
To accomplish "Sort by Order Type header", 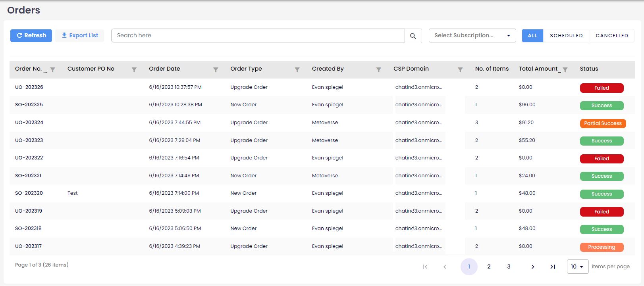I will tap(246, 69).
